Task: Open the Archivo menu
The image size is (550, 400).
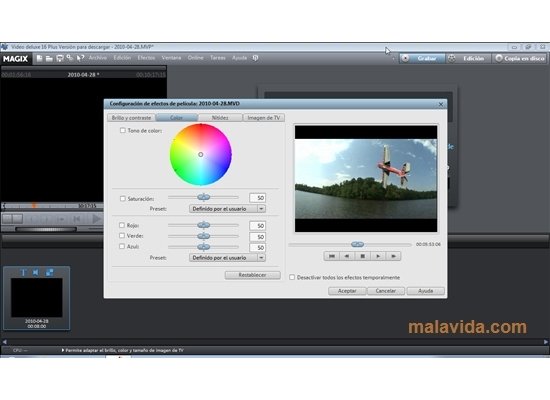Action: [98, 58]
